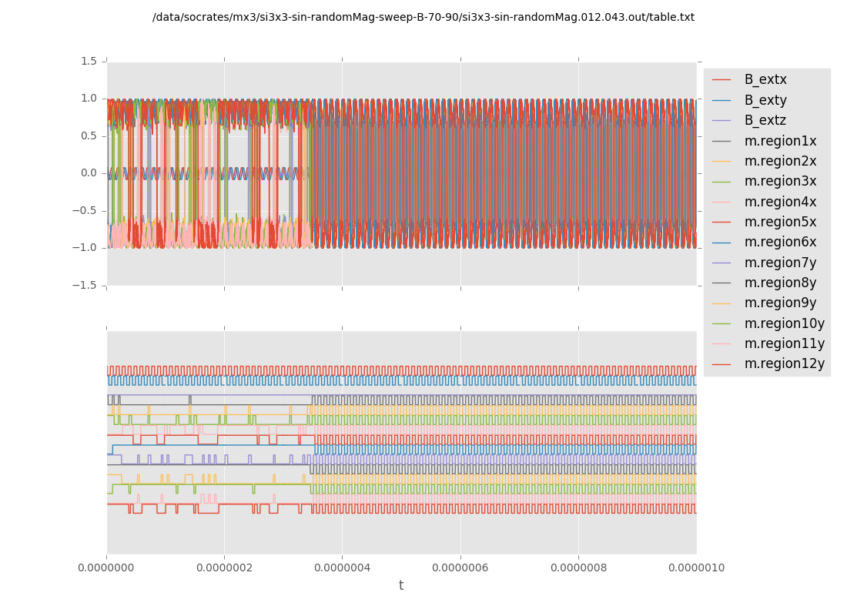The height and width of the screenshot is (616, 847).
Task: Click the m.region6x legend text
Action: (x=780, y=242)
